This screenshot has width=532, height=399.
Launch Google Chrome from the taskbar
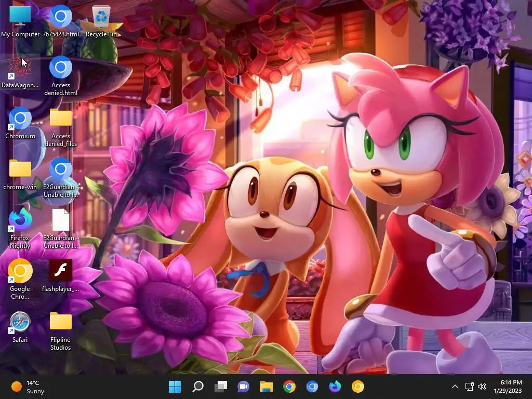289,387
